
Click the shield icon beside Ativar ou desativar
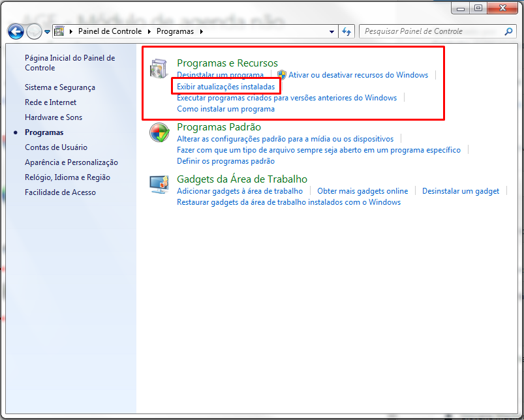pyautogui.click(x=282, y=75)
